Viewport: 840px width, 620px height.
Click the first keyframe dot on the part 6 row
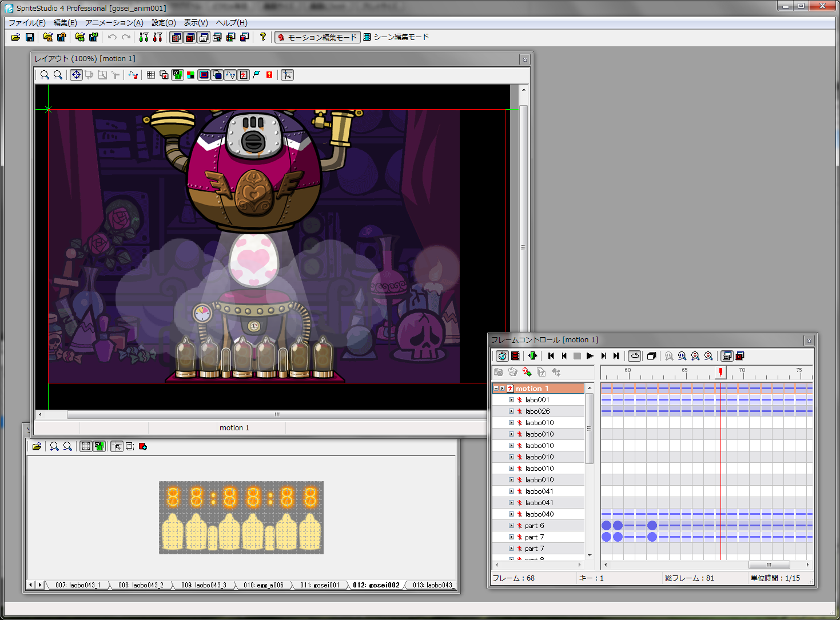point(606,526)
